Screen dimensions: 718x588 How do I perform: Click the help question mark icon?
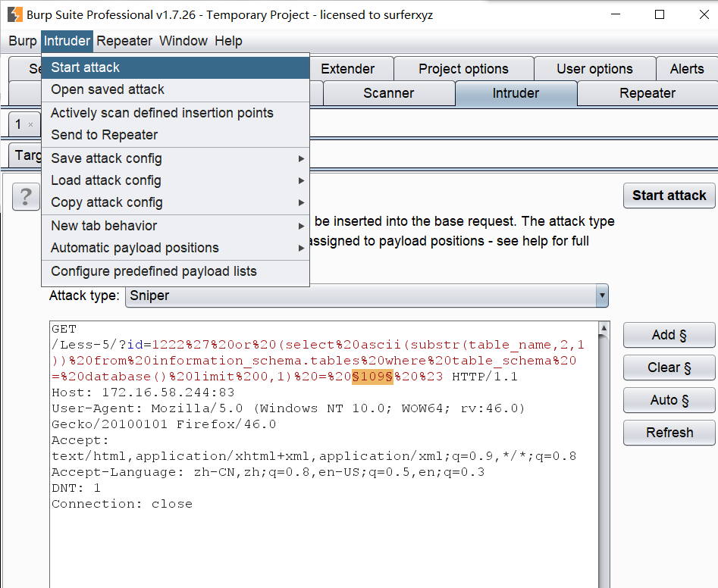point(26,197)
